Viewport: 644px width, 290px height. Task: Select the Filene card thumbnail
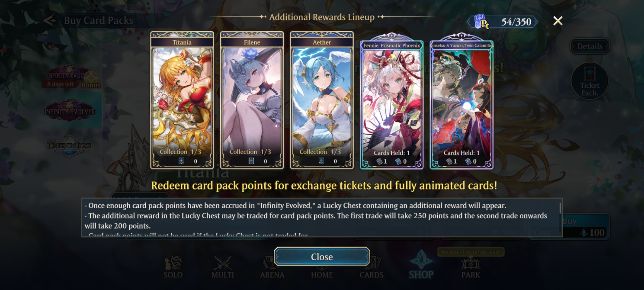(x=252, y=100)
